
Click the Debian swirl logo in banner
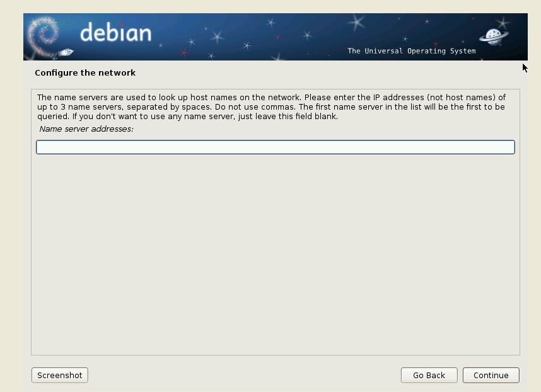(44, 36)
